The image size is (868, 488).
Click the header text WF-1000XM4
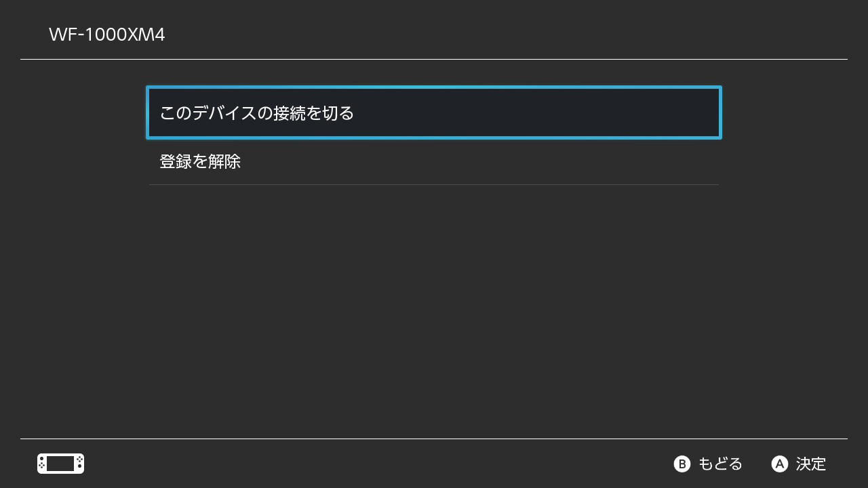pos(107,35)
